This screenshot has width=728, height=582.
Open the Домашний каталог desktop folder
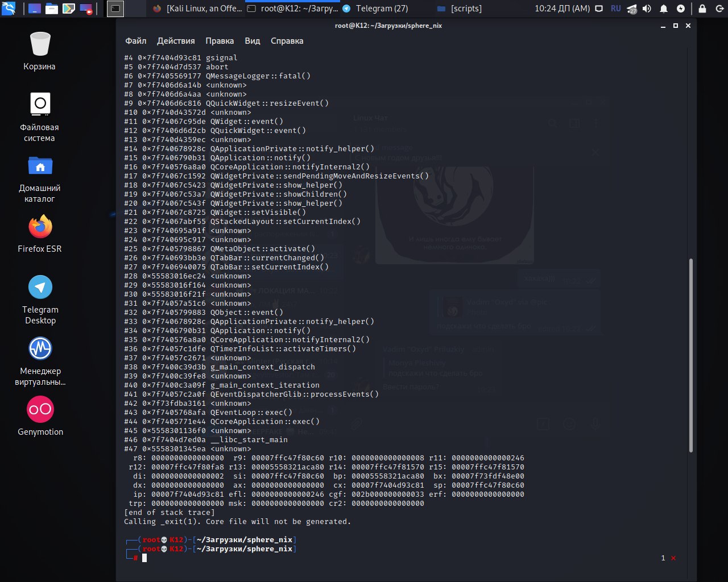click(40, 178)
